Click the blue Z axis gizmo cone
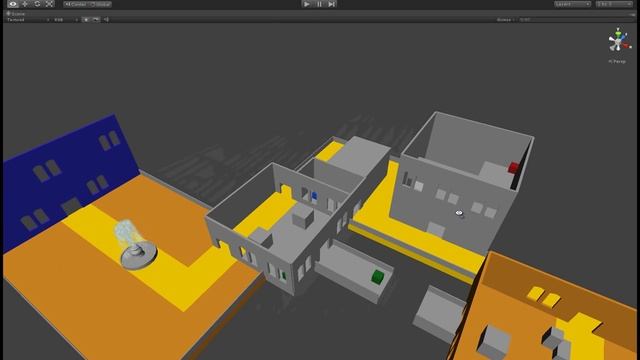 624,37
